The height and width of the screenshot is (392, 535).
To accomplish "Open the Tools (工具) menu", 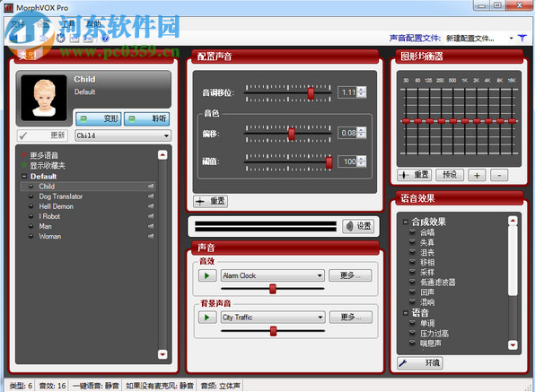I will coord(67,24).
